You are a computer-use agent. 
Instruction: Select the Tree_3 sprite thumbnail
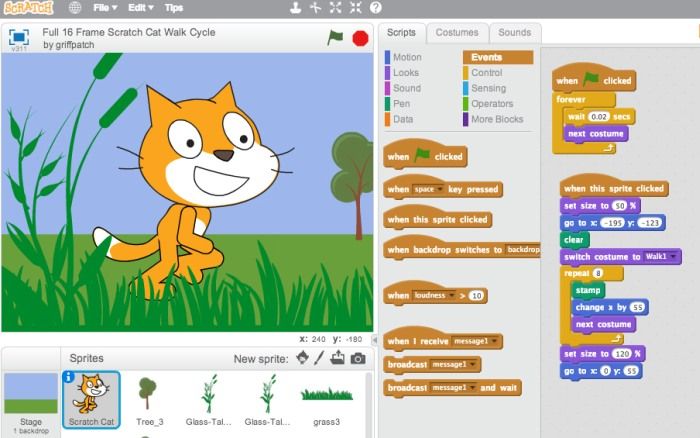click(x=150, y=400)
